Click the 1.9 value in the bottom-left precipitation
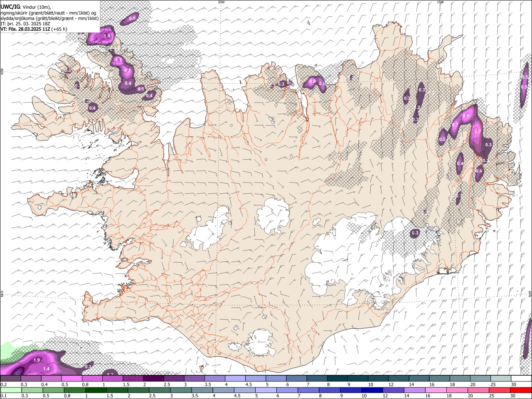The width and height of the screenshot is (532, 399). pos(37,360)
